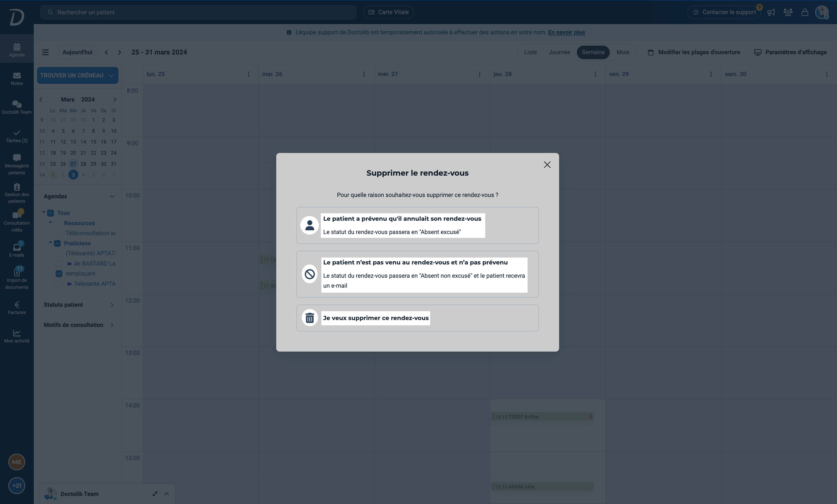This screenshot has width=837, height=504.
Task: Go to previous week arrow
Action: coord(106,52)
